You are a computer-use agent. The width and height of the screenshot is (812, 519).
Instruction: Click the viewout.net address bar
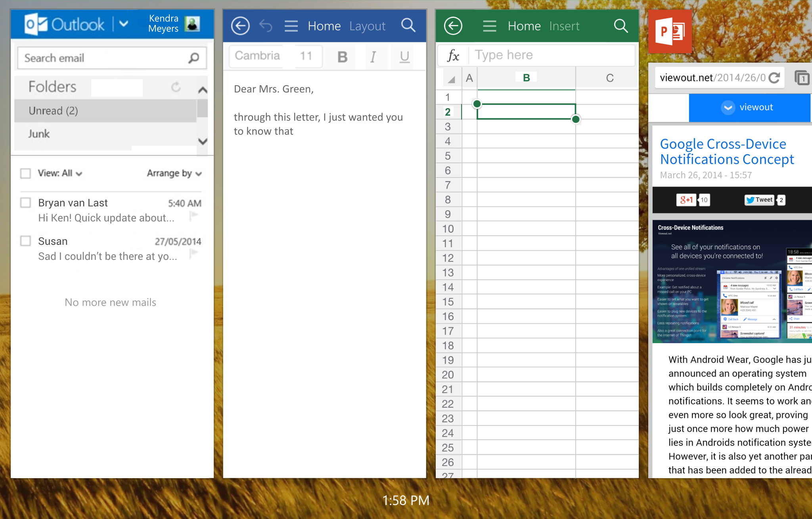(712, 78)
